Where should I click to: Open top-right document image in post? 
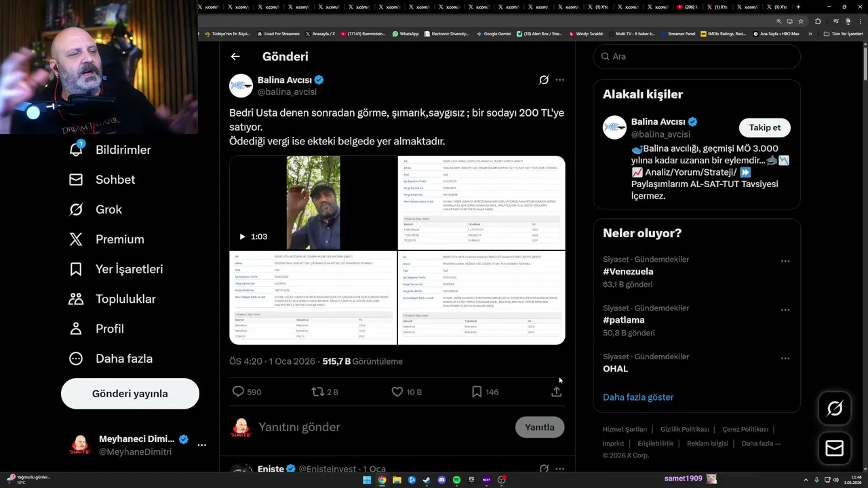[x=481, y=203]
